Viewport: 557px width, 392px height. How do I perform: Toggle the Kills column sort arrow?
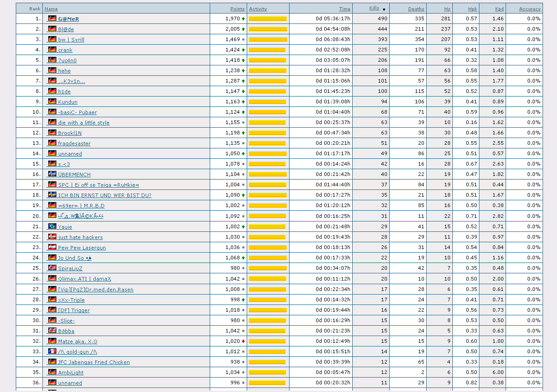(x=384, y=9)
